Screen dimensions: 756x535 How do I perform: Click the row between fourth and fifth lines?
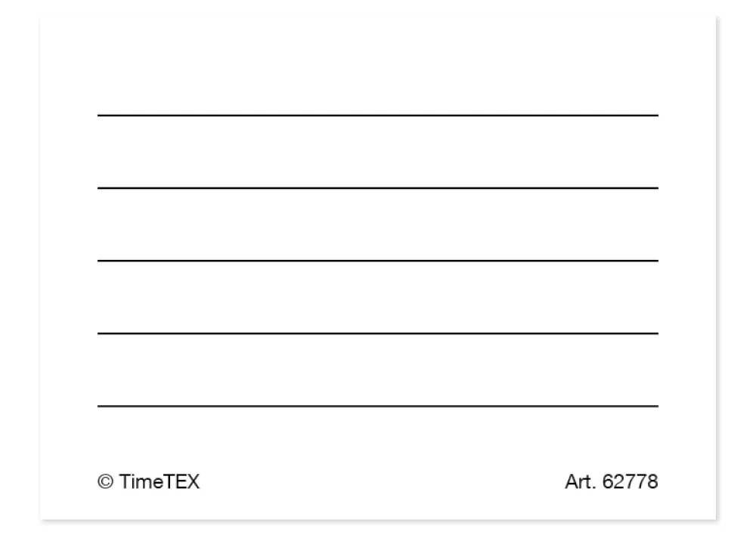pyautogui.click(x=378, y=370)
